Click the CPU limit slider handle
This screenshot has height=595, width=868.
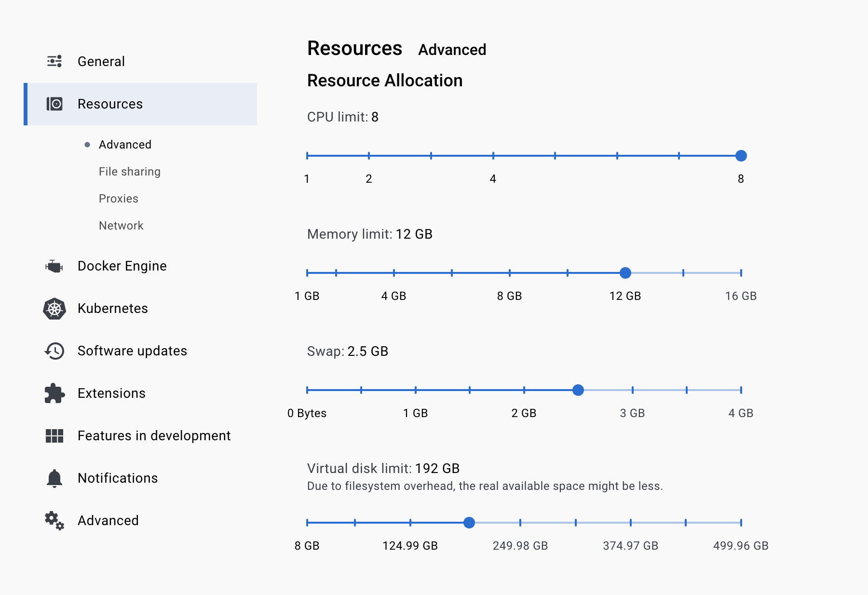(x=741, y=156)
